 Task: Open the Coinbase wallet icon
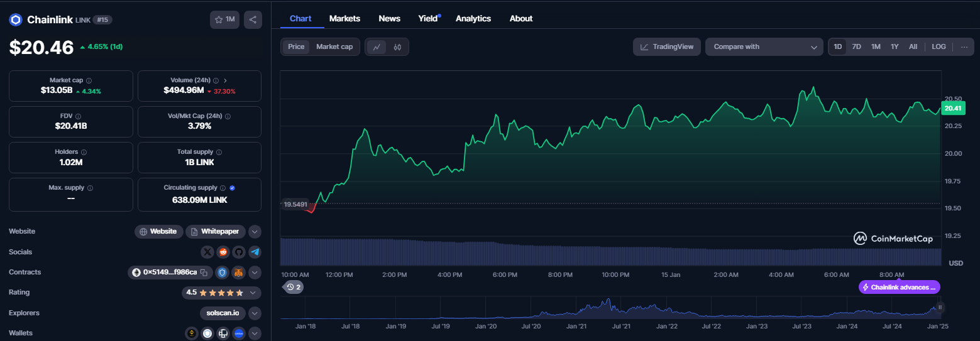point(239,333)
